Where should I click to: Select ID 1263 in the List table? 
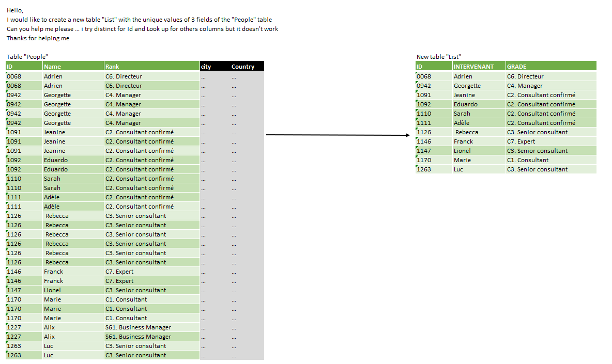pyautogui.click(x=434, y=169)
